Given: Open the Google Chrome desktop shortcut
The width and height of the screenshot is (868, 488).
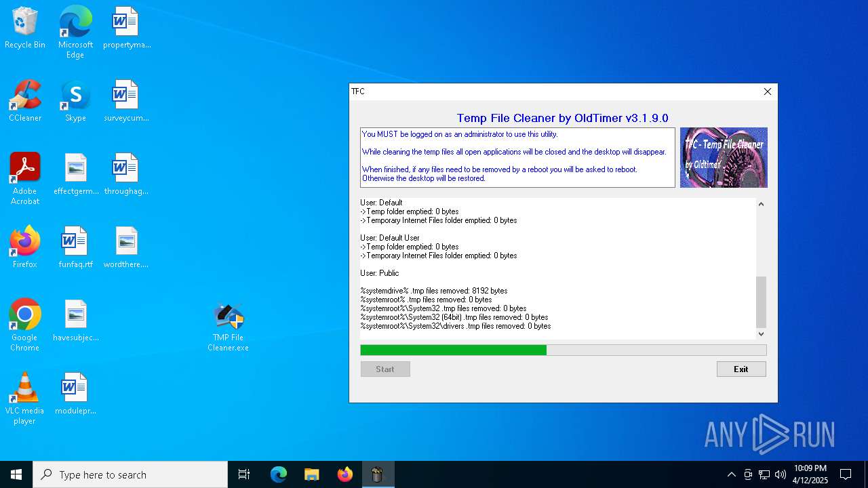Looking at the screenshot, I should [x=25, y=325].
